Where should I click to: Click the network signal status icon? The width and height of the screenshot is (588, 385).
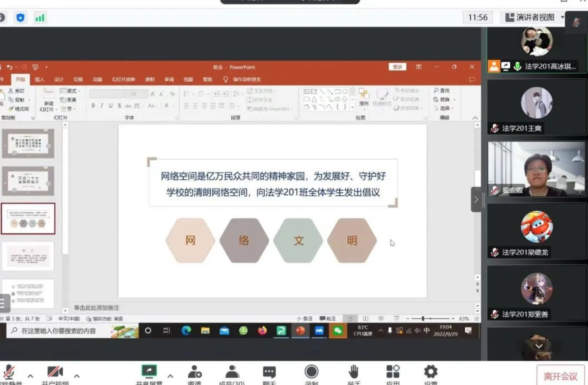(40, 18)
